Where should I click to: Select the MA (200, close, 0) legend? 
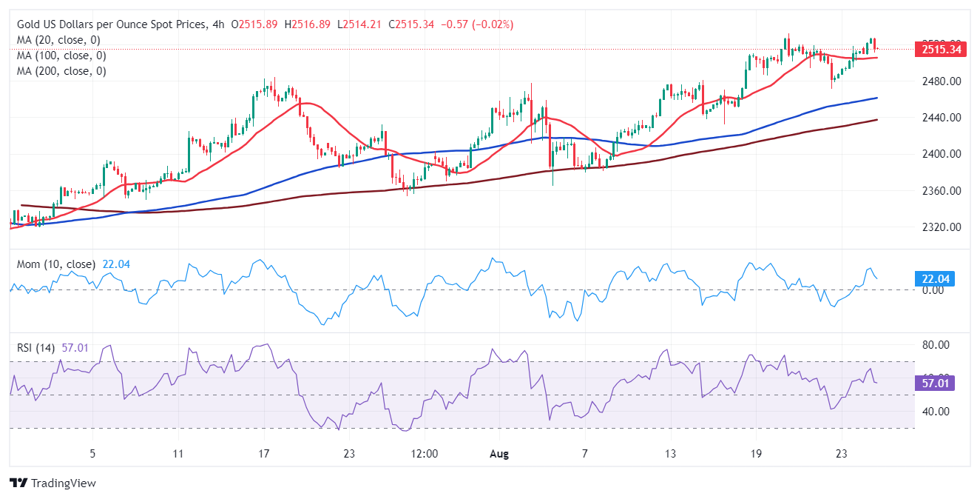coord(61,71)
